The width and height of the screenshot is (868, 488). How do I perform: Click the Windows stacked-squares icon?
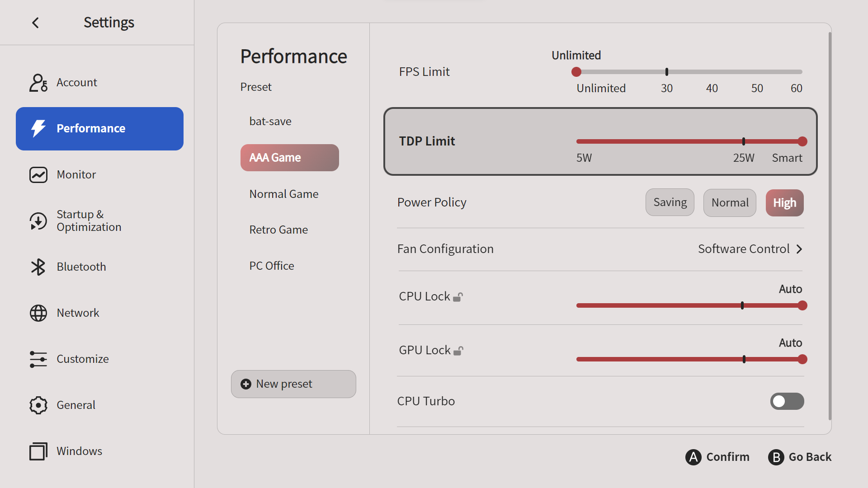(x=38, y=451)
